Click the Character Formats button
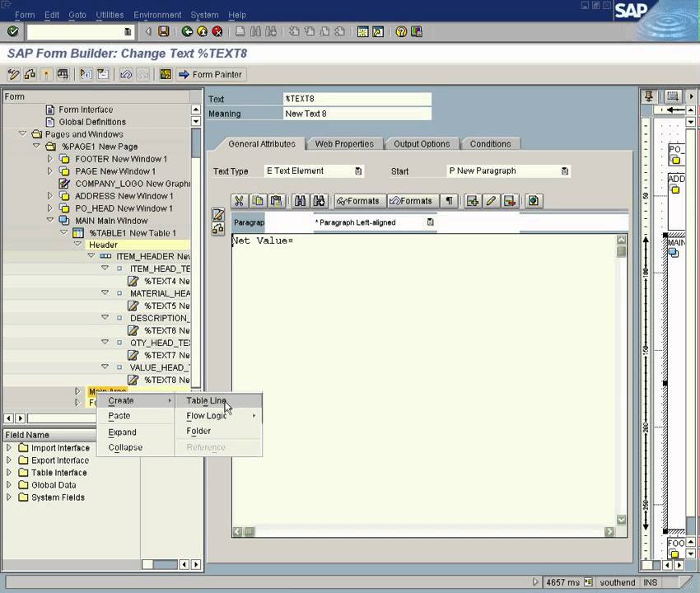700x593 pixels. [358, 201]
